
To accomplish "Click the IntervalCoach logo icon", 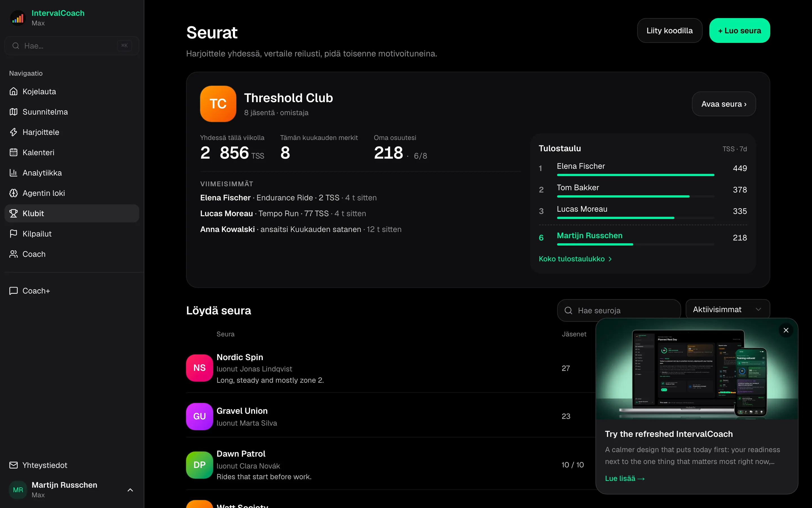I will [18, 18].
